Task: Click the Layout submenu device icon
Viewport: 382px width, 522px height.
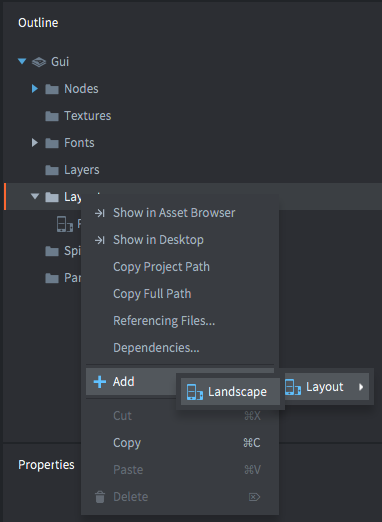Action: tap(293, 387)
